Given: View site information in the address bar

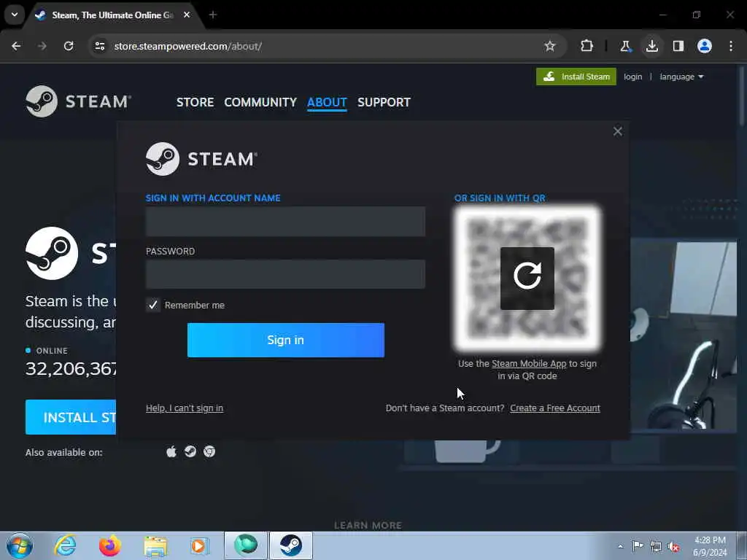Looking at the screenshot, I should [99, 46].
